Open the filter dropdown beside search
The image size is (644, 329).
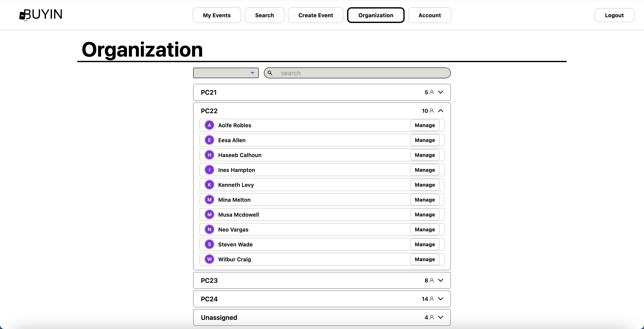[x=226, y=73]
